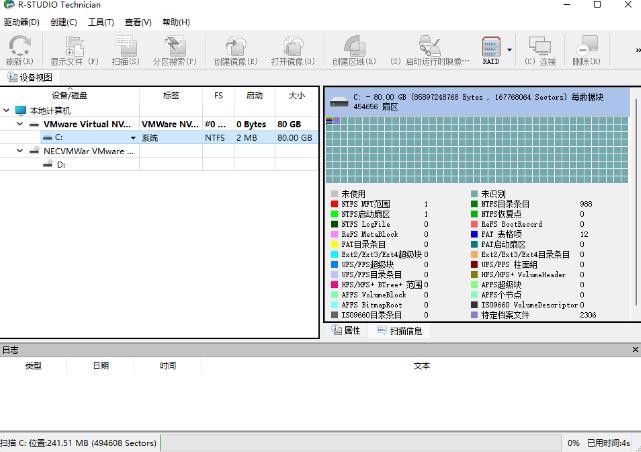641x452 pixels.
Task: Select the NECVMWar VMware device row
Action: tap(159, 151)
